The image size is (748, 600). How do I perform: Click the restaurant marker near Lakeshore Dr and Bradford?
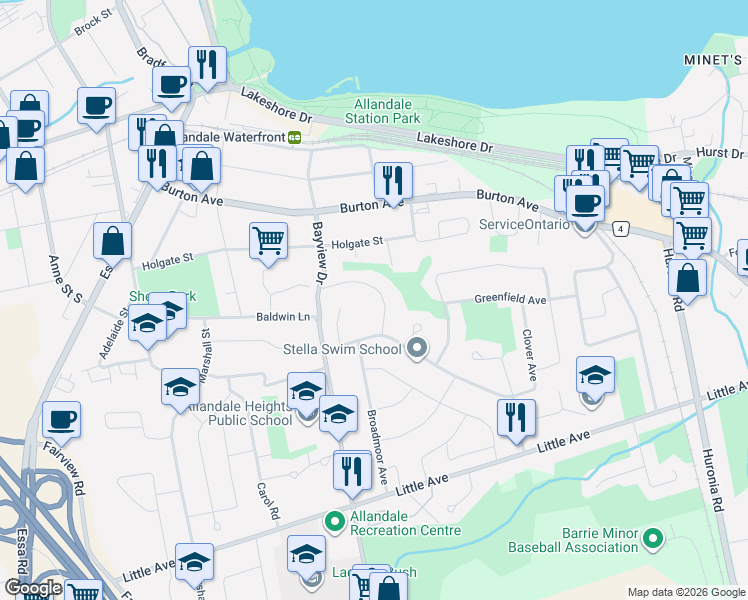pyautogui.click(x=207, y=66)
